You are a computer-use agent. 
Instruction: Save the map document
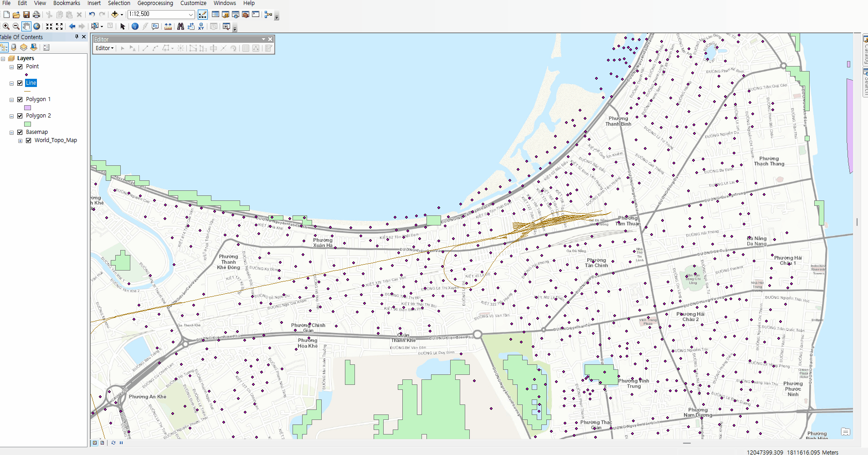pyautogui.click(x=26, y=15)
